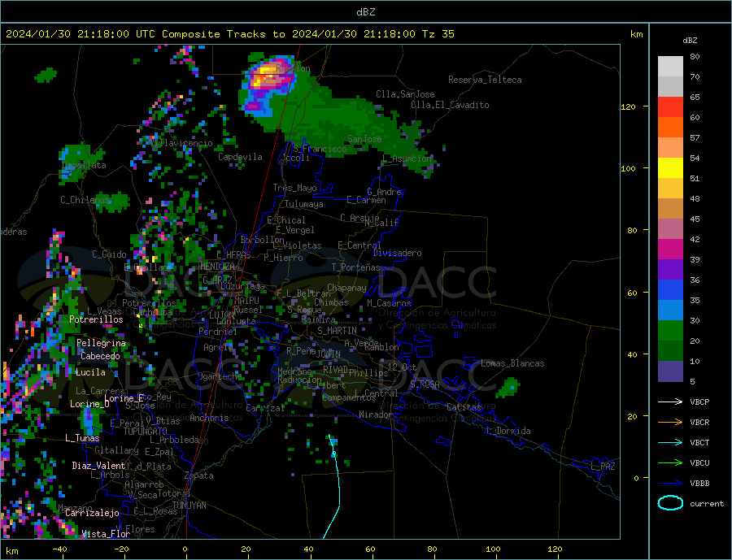The width and height of the screenshot is (732, 560).
Task: Select the red 65 dBZ legend swatch
Action: (670, 106)
